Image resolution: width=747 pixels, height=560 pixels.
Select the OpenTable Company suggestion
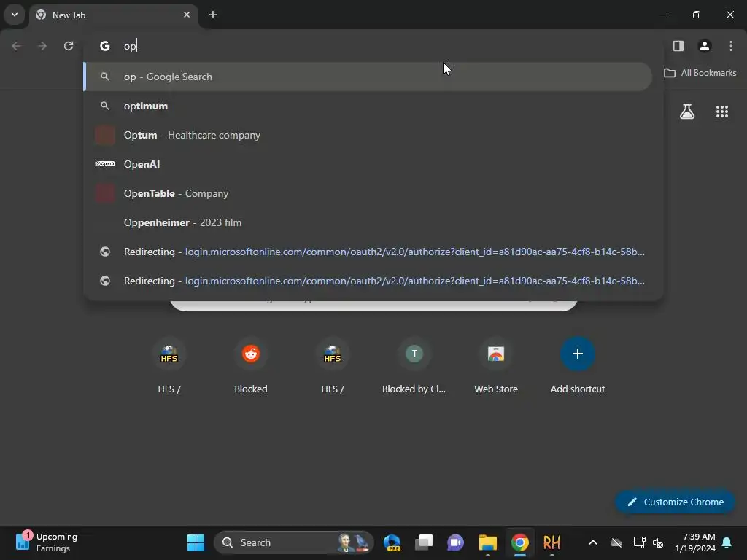[368, 193]
